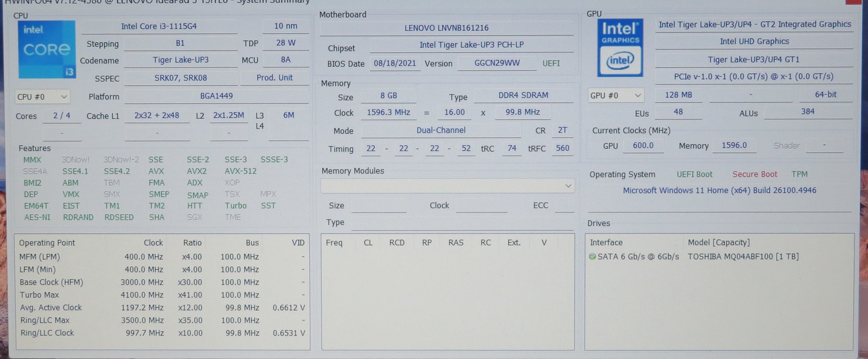Click the UEFI label next to BIOS version
Screen dimensions: 868x359
[x=551, y=63]
